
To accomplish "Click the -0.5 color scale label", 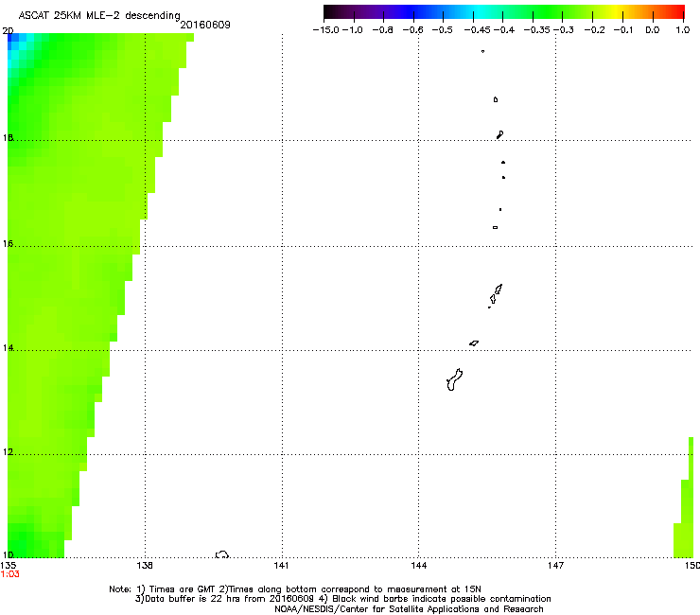I will 442,30.
